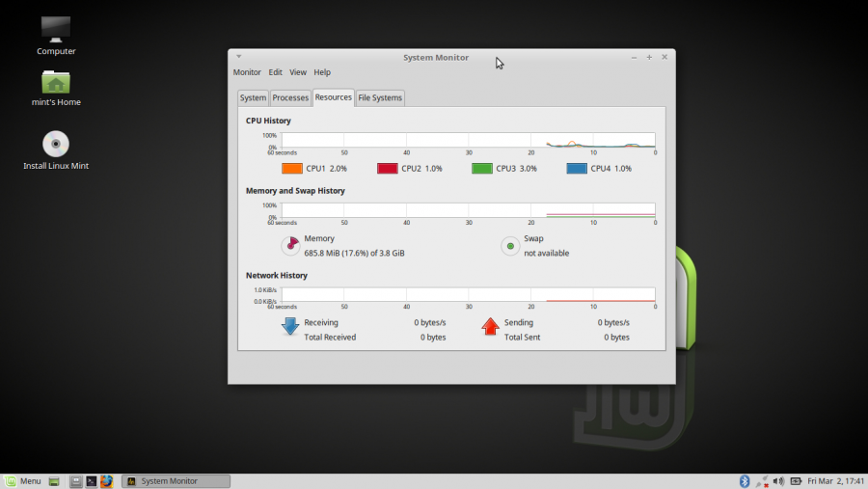868x489 pixels.
Task: Change CPU2 red color swatch
Action: [x=388, y=169]
